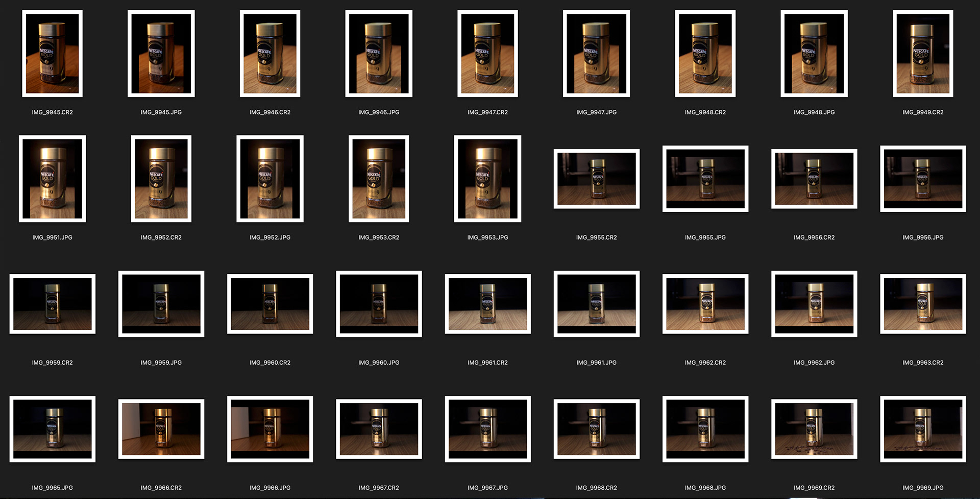The width and height of the screenshot is (980, 499).
Task: Click the filename label IMG_9945.CR2
Action: (53, 112)
